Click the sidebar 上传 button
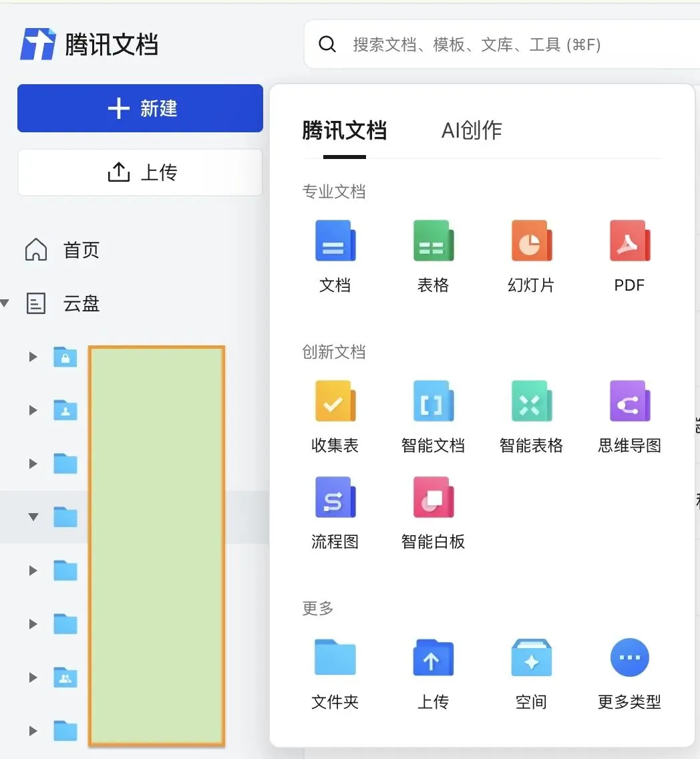Viewport: 700px width, 759px height. pos(140,172)
